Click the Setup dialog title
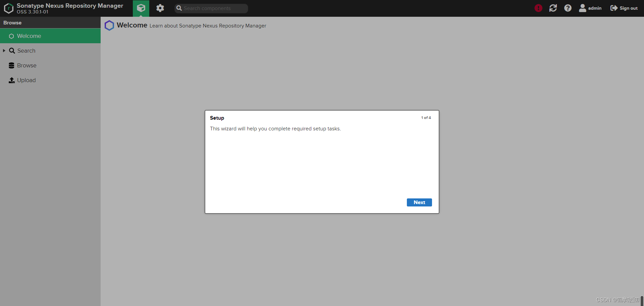The height and width of the screenshot is (306, 644). pyautogui.click(x=217, y=118)
